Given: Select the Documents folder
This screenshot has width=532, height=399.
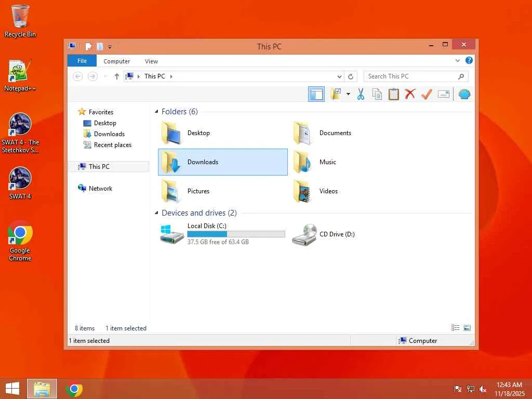Looking at the screenshot, I should pyautogui.click(x=354, y=133).
